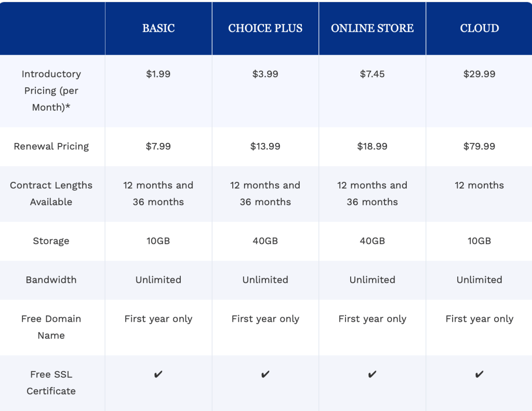The width and height of the screenshot is (532, 411).
Task: Click the Choice Plus 40GB storage cell
Action: coord(265,241)
